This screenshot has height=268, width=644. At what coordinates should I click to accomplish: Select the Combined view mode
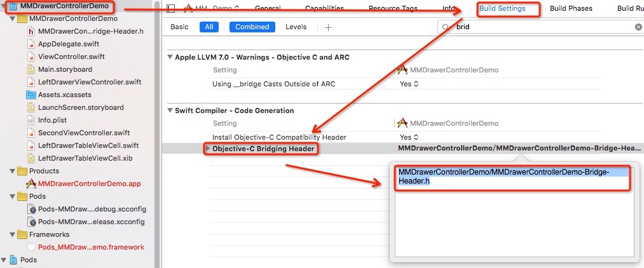pos(252,27)
